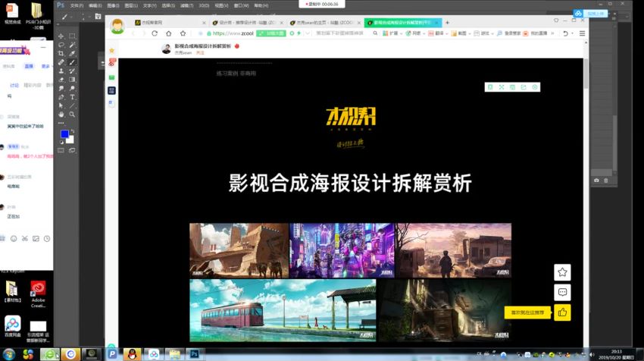Open comments with the floating chat button
Image resolution: width=644 pixels, height=361 pixels.
562,292
